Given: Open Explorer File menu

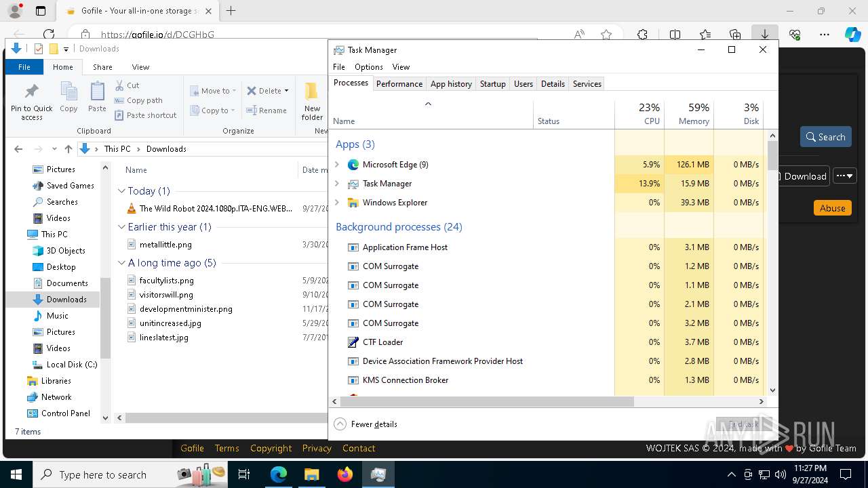Looking at the screenshot, I should [x=24, y=67].
